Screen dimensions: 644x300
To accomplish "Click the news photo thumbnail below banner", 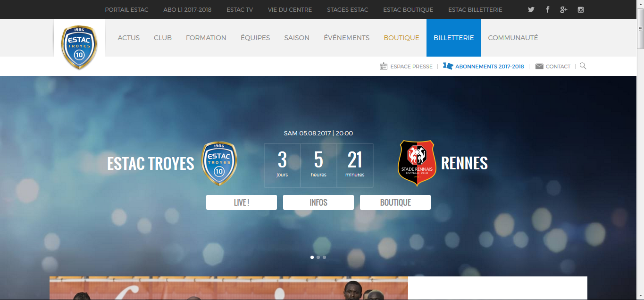I will (229, 288).
